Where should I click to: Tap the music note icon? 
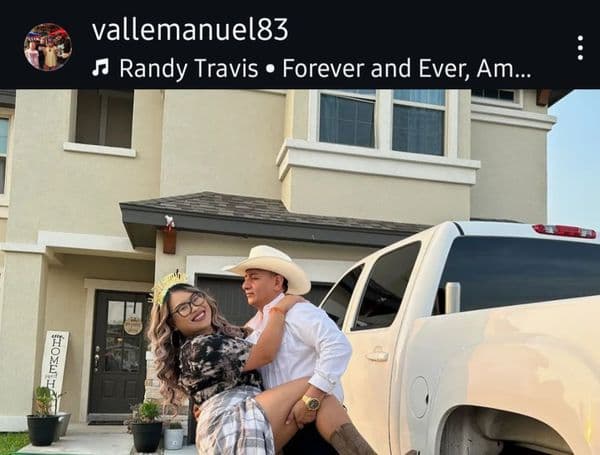[x=100, y=68]
